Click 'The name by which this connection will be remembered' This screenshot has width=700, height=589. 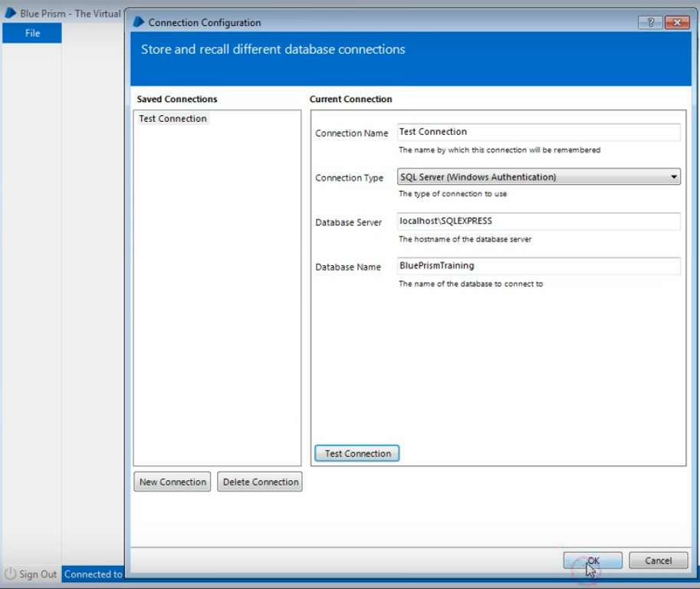tap(499, 150)
